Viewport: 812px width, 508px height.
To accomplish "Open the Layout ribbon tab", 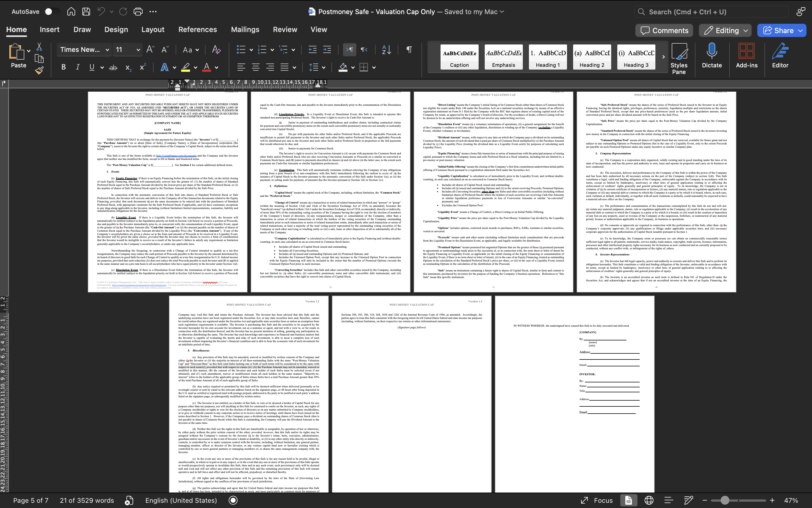I will 152,30.
